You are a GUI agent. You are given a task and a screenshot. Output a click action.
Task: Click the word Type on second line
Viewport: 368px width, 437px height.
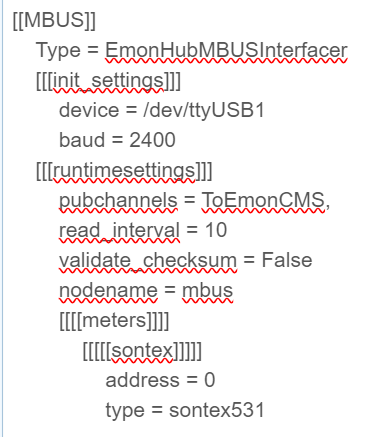pyautogui.click(x=58, y=51)
